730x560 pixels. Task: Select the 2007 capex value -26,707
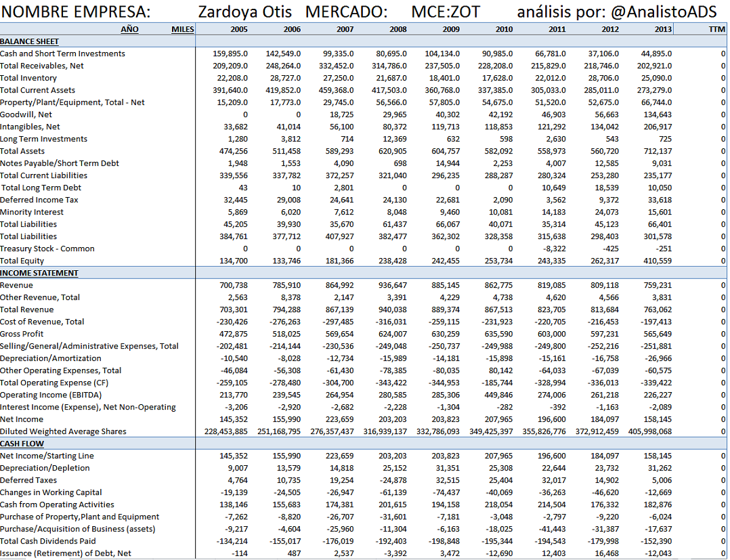pos(339,517)
